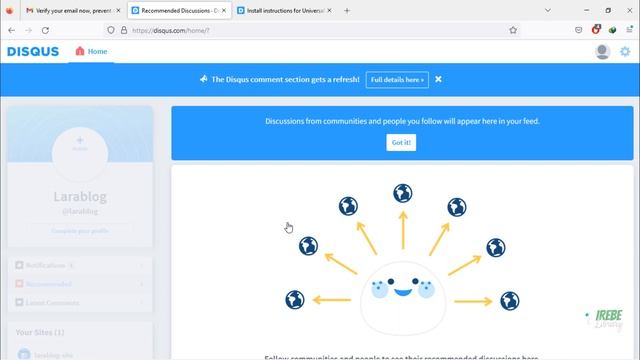Add an avatar via the plus circle
The height and width of the screenshot is (360, 640).
(x=80, y=154)
